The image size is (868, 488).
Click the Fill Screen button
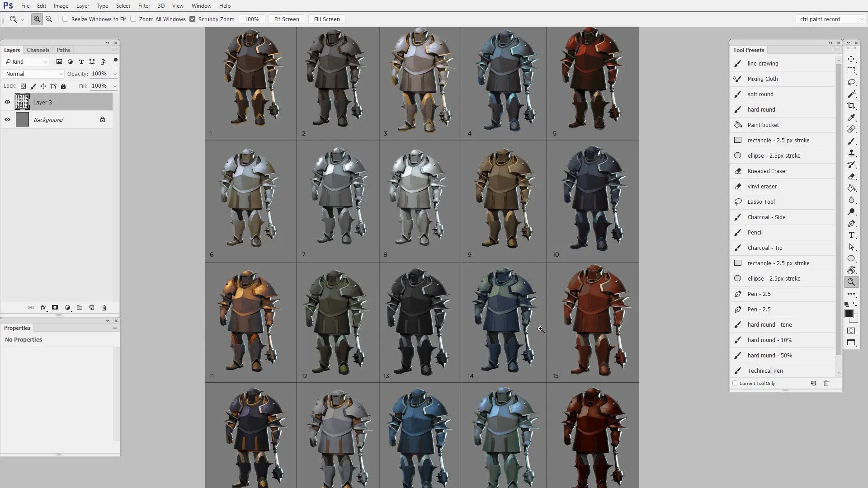tap(327, 19)
